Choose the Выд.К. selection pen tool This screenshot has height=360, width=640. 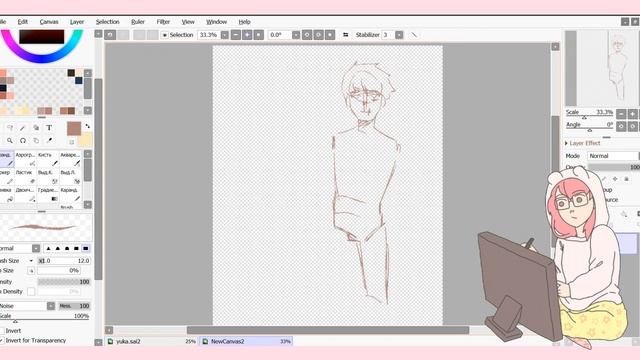(x=48, y=176)
